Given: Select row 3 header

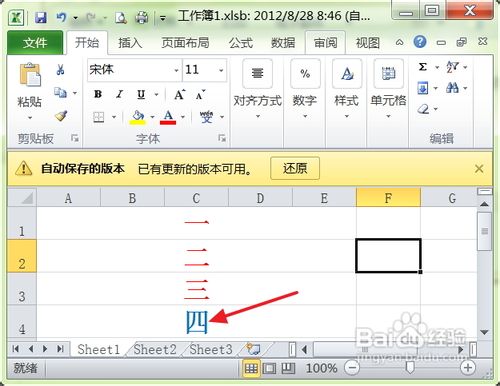Looking at the screenshot, I should [22, 289].
